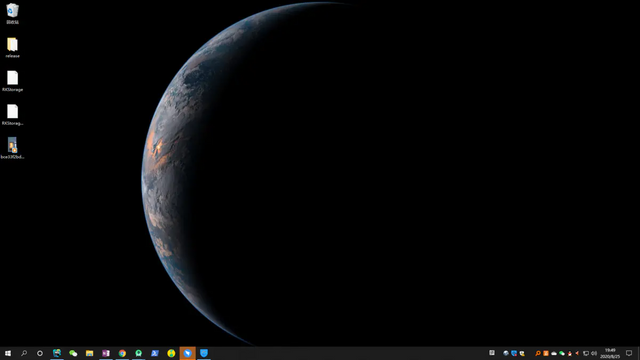Open the volume control in tray
The height and width of the screenshot is (360, 640).
(594, 353)
